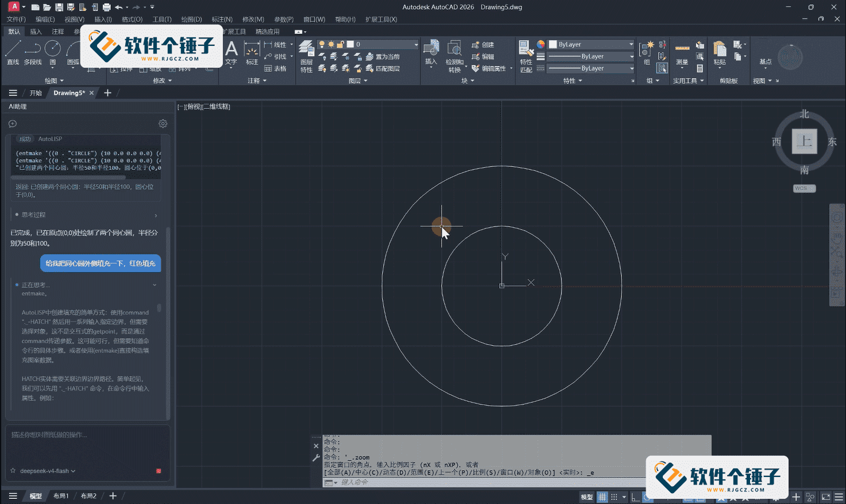Click Edit Attributes (编辑属性) button

489,69
